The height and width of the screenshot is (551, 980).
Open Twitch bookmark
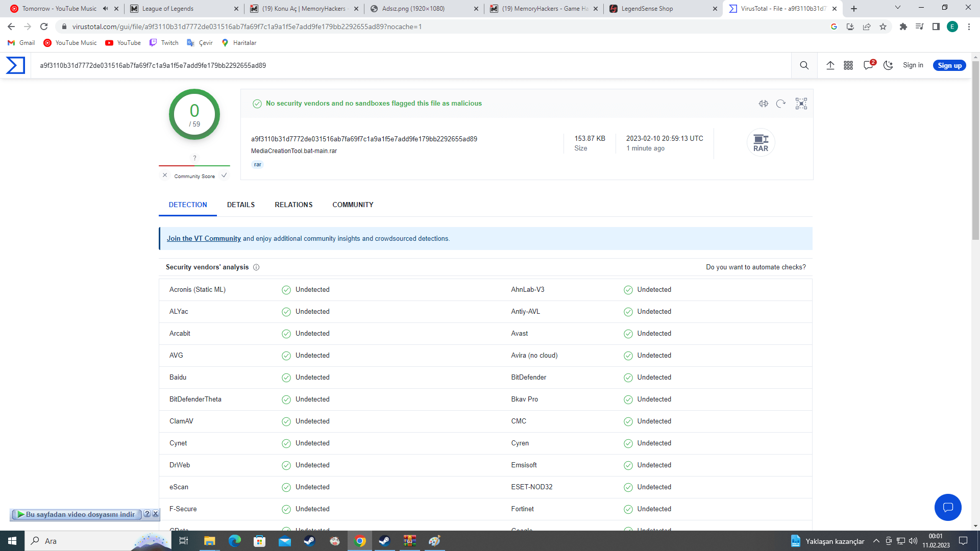click(164, 43)
